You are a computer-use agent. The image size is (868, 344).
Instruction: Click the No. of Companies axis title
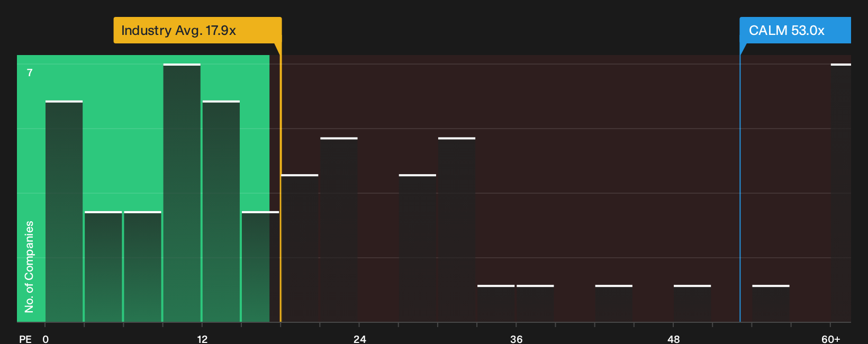pyautogui.click(x=29, y=267)
